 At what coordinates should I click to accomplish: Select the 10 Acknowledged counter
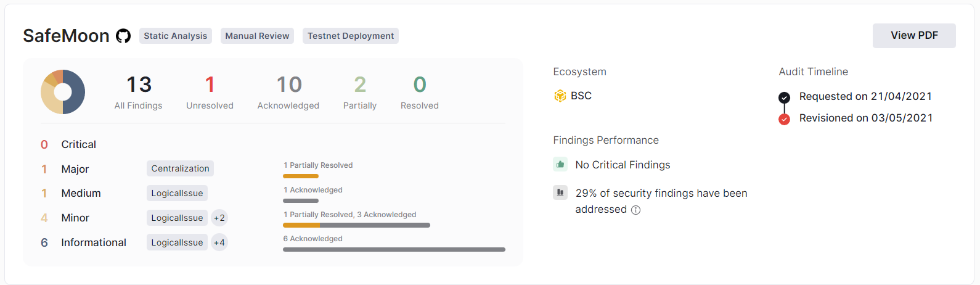(x=288, y=92)
